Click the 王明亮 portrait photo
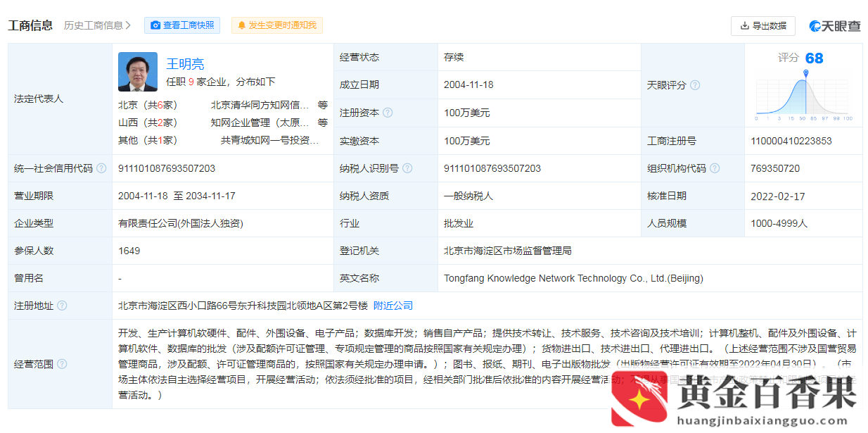 tap(138, 72)
